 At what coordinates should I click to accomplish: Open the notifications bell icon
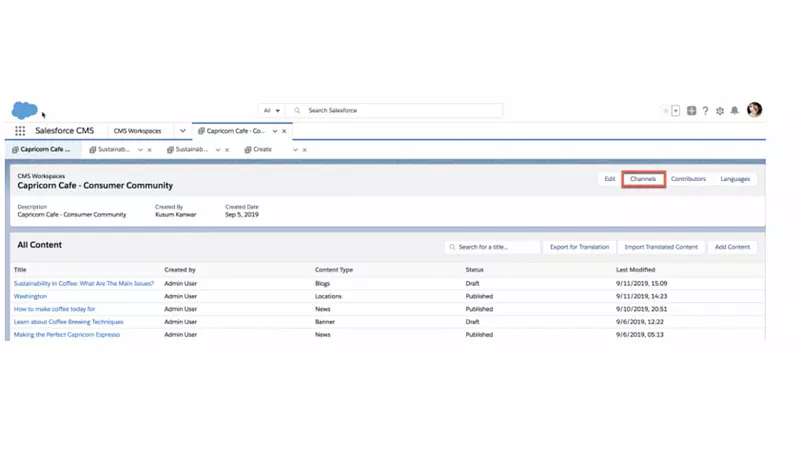coord(734,111)
